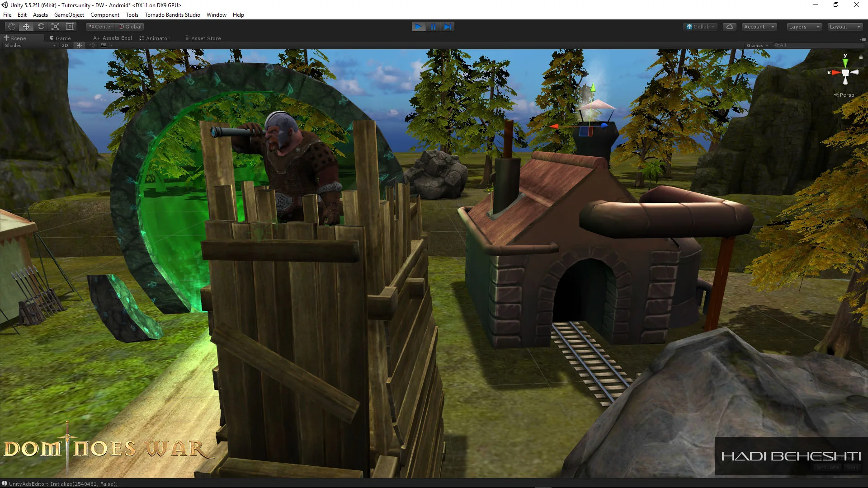Open Unity Services cloud button
868x488 pixels.
click(730, 27)
